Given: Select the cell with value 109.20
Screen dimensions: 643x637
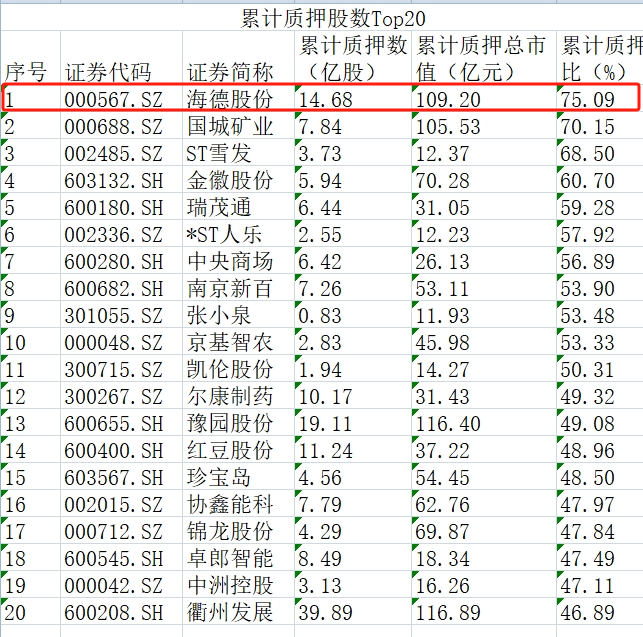Looking at the screenshot, I should pyautogui.click(x=484, y=98).
